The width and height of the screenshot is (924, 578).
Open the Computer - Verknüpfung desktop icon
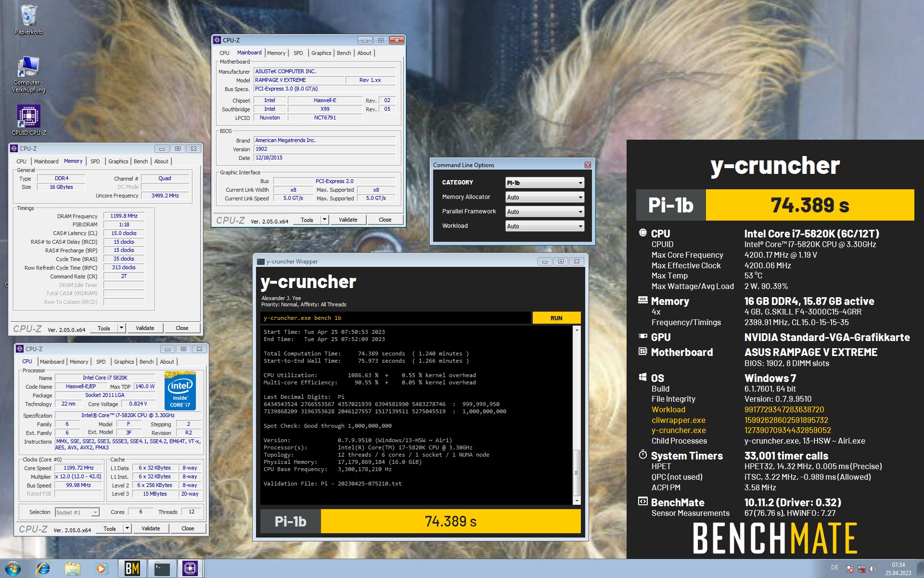tap(28, 74)
